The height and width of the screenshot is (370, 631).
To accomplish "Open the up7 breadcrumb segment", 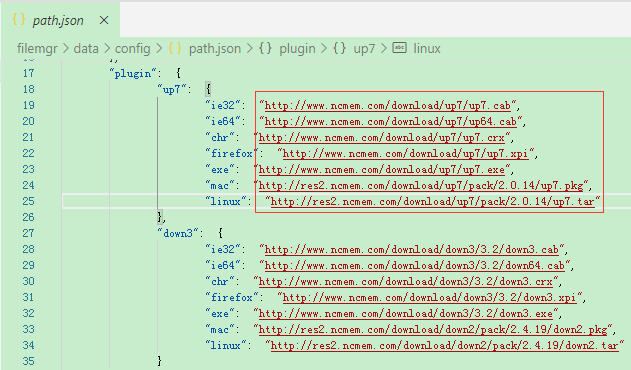I will click(364, 49).
